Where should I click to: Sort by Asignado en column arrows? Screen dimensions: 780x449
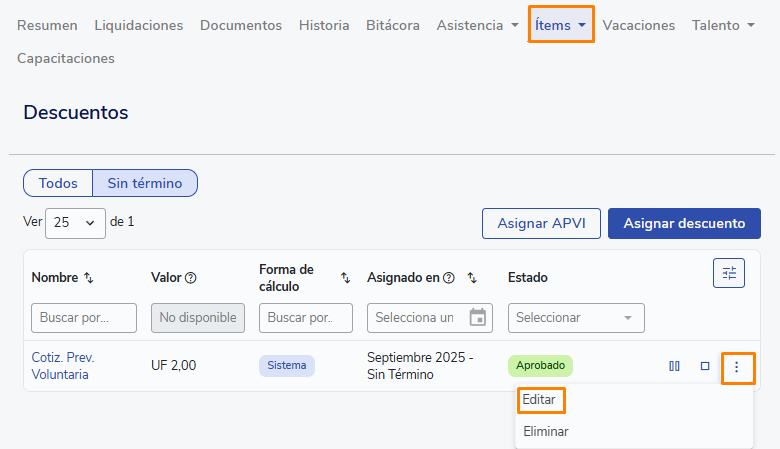[472, 277]
